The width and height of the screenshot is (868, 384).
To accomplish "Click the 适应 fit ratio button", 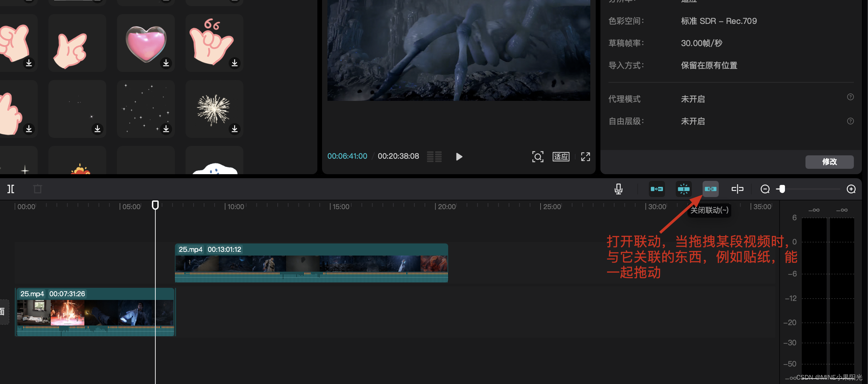I will click(x=561, y=156).
